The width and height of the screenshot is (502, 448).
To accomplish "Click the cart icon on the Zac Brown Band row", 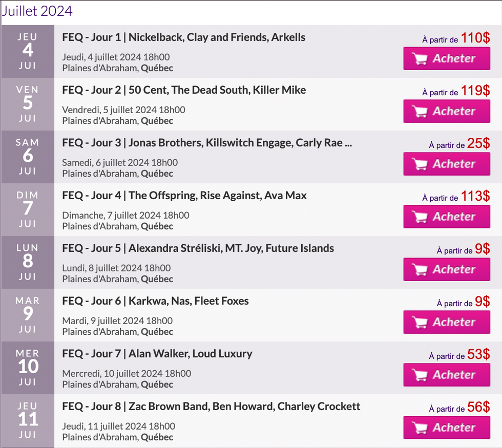I will [x=421, y=428].
